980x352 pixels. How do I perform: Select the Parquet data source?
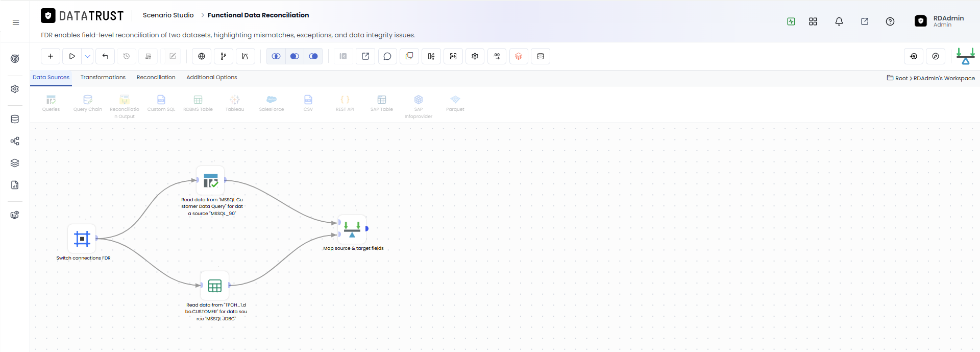point(455,103)
